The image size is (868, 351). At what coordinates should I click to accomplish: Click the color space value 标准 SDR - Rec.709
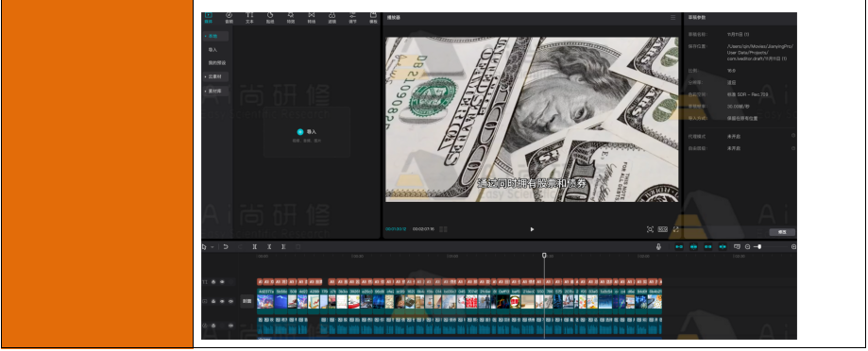pyautogui.click(x=747, y=94)
